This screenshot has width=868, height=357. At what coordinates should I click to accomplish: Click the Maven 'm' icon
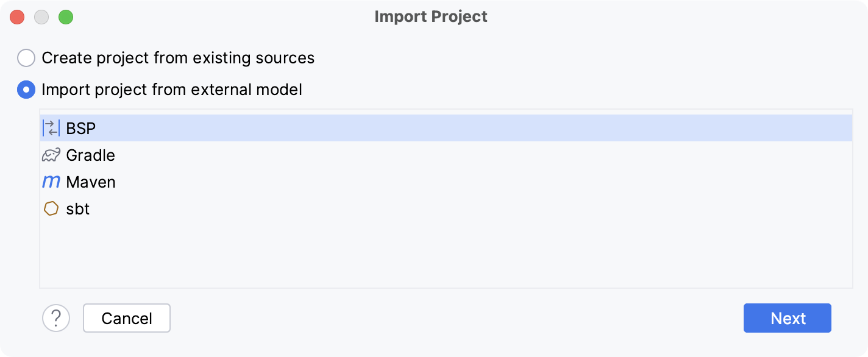[51, 182]
